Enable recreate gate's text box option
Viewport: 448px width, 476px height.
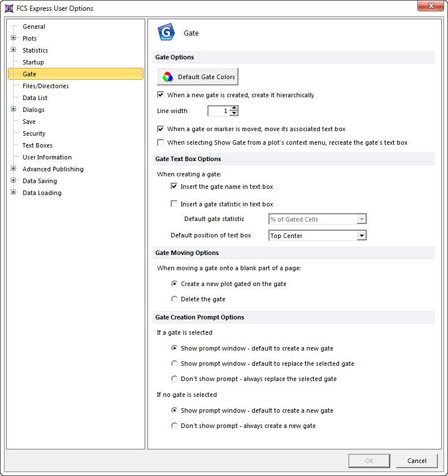(x=160, y=142)
